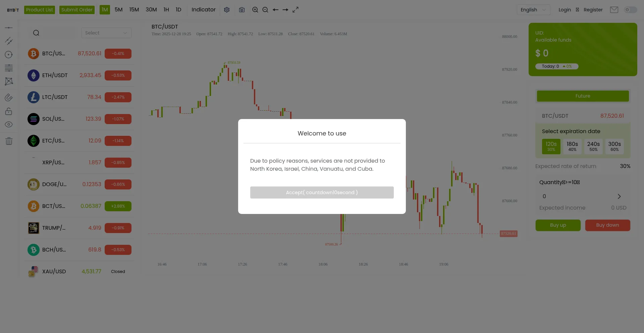Switch to the 15M timeframe
Screen dimensions: 644x333
134,10
